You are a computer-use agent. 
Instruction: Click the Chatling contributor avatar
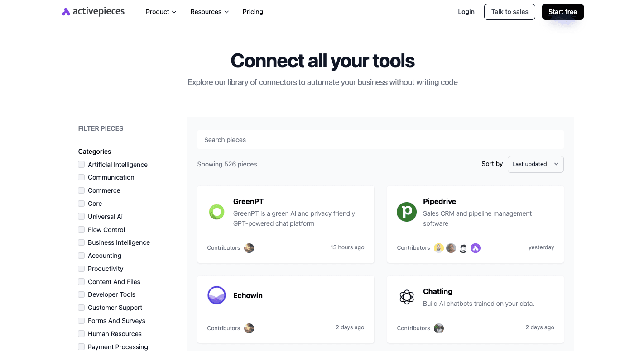pyautogui.click(x=439, y=328)
